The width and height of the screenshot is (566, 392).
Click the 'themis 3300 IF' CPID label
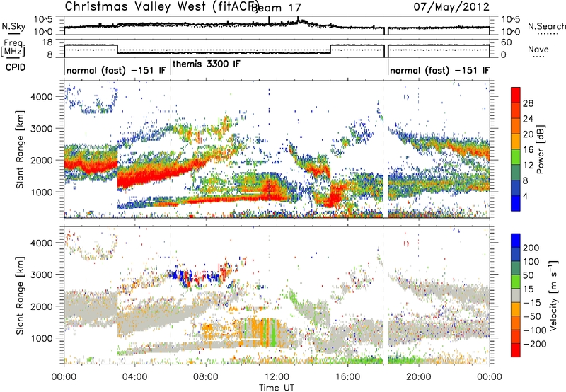(207, 64)
